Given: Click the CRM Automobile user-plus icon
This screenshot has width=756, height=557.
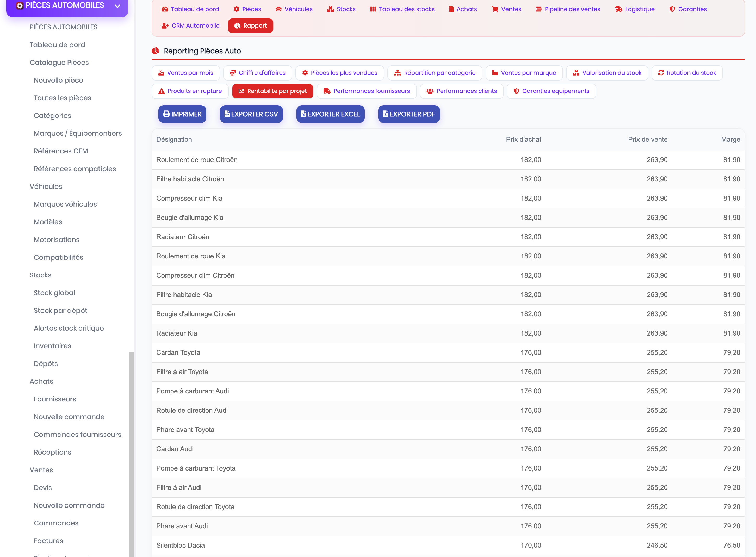Looking at the screenshot, I should (165, 26).
